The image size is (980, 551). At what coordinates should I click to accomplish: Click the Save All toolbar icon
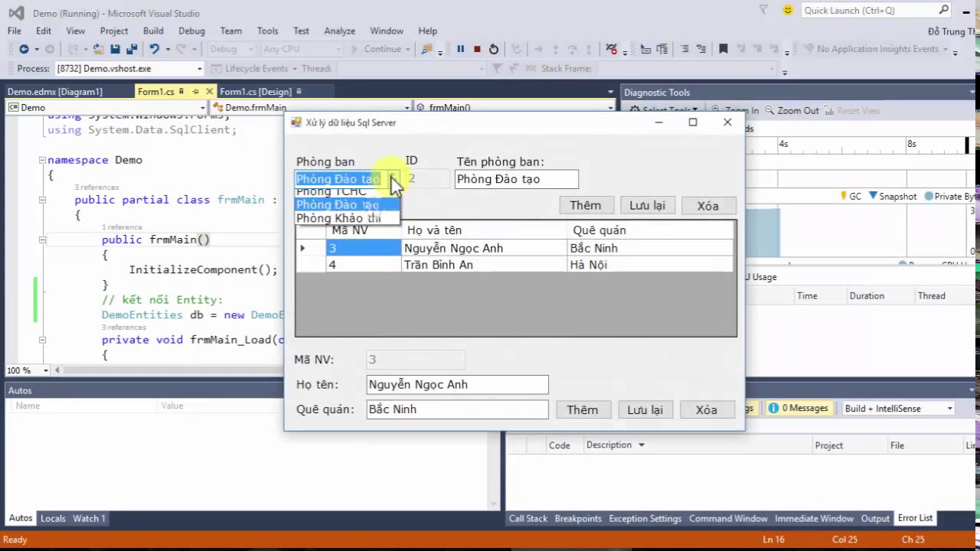coord(132,49)
